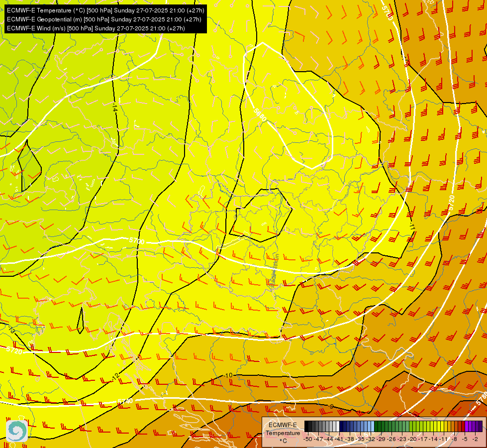Click the -23 value in the legend
Screen dimensions: 487x448
(x=401, y=439)
